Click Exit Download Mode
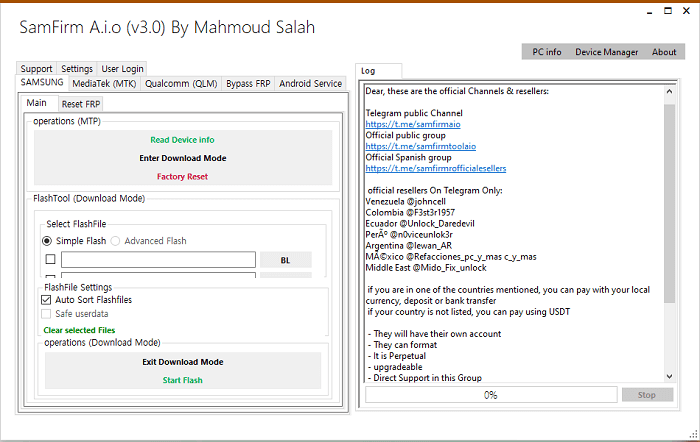 183,362
